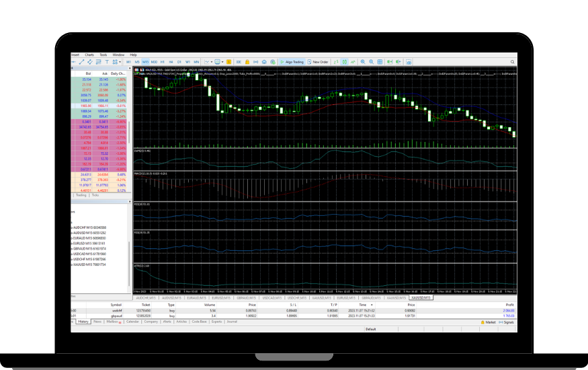The width and height of the screenshot is (588, 370).
Task: Open Market link in Toolbox bar
Action: pyautogui.click(x=489, y=322)
